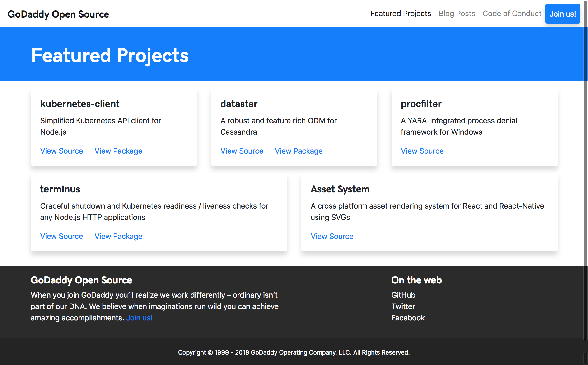Click the page's vertical scrollbar
This screenshot has height=365, width=588.
[586, 169]
